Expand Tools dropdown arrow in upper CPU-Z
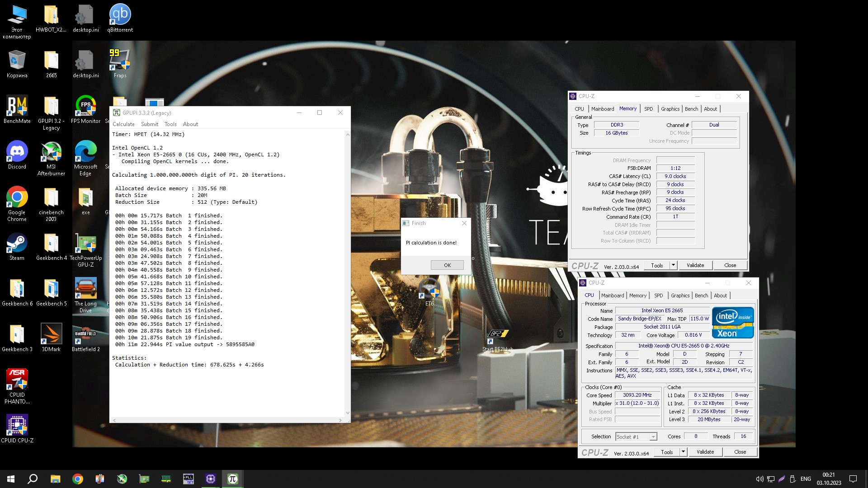This screenshot has width=868, height=488. 673,265
